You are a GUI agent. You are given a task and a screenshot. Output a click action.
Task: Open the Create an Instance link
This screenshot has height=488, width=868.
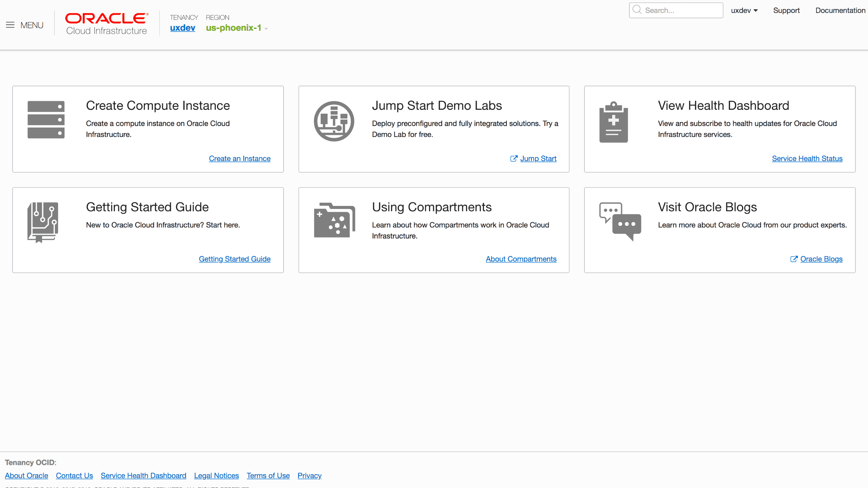(240, 158)
